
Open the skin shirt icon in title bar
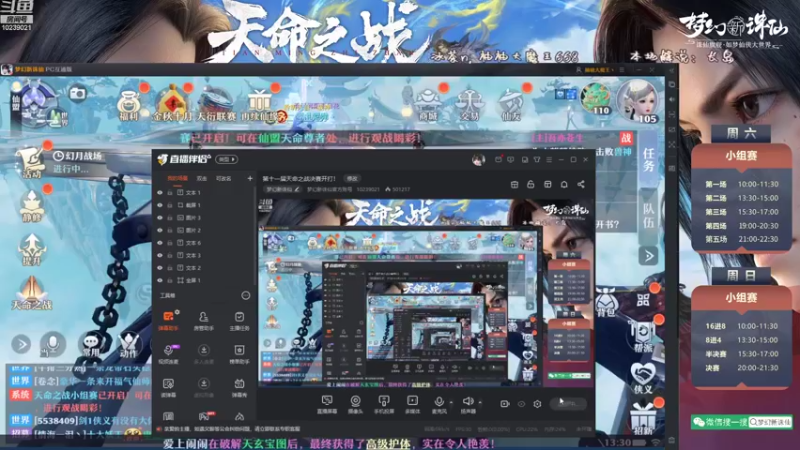(537, 160)
